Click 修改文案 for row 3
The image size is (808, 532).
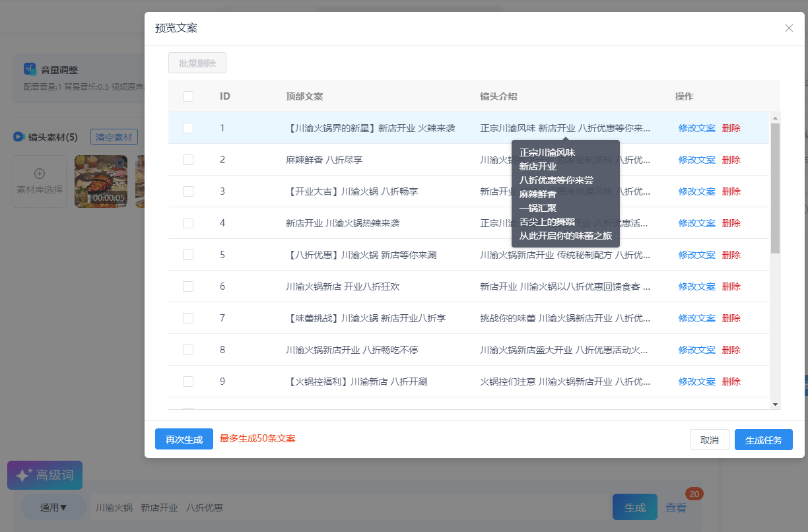pyautogui.click(x=696, y=191)
